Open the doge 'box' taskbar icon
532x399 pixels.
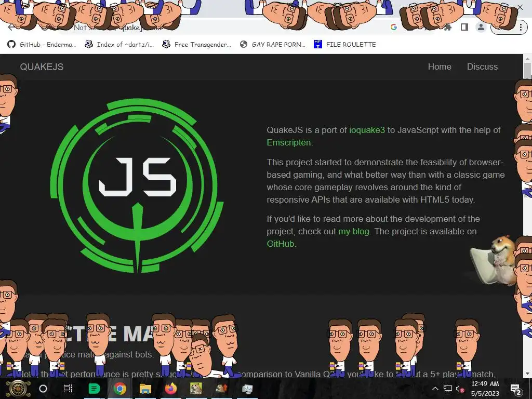(196, 389)
